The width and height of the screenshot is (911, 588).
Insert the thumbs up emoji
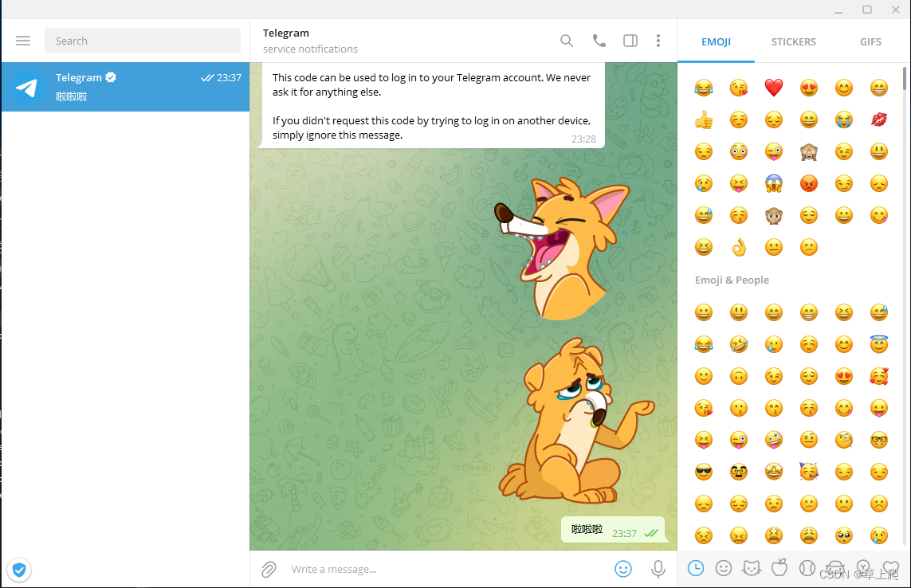[x=704, y=120]
